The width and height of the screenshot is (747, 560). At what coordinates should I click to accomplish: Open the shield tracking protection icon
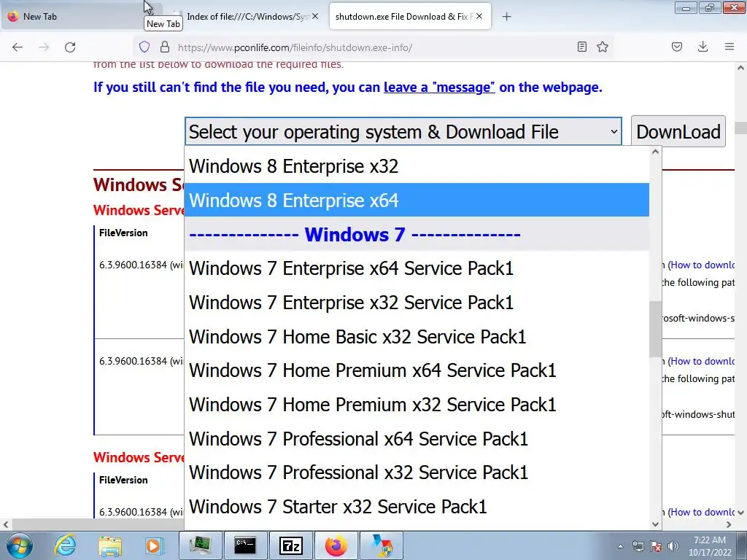[x=144, y=47]
